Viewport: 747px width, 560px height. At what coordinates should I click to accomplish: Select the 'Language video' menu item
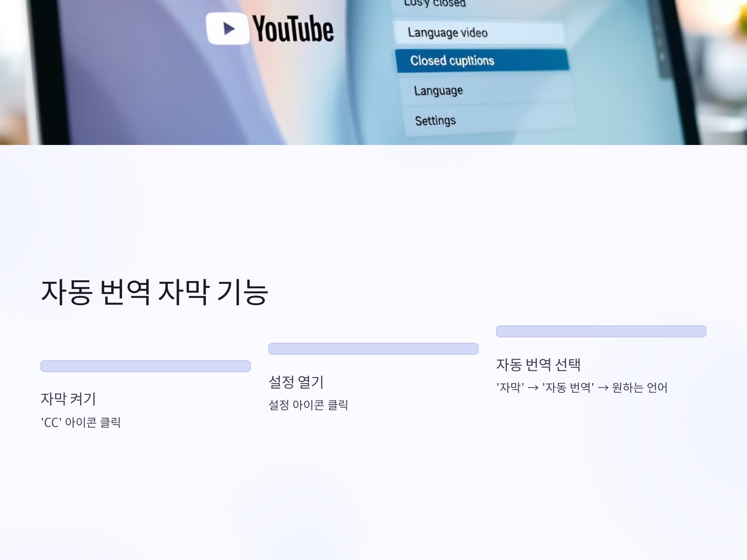[448, 33]
